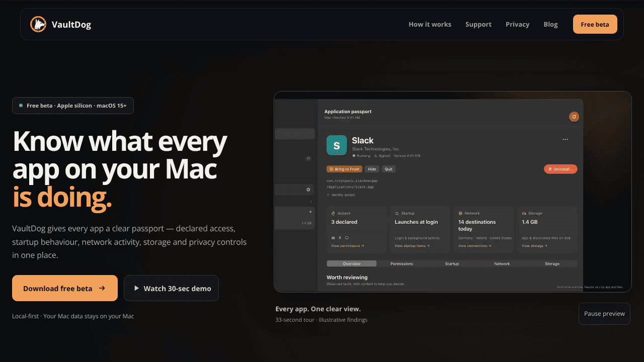Switch to the Storage tab
The image size is (644, 362).
click(552, 263)
